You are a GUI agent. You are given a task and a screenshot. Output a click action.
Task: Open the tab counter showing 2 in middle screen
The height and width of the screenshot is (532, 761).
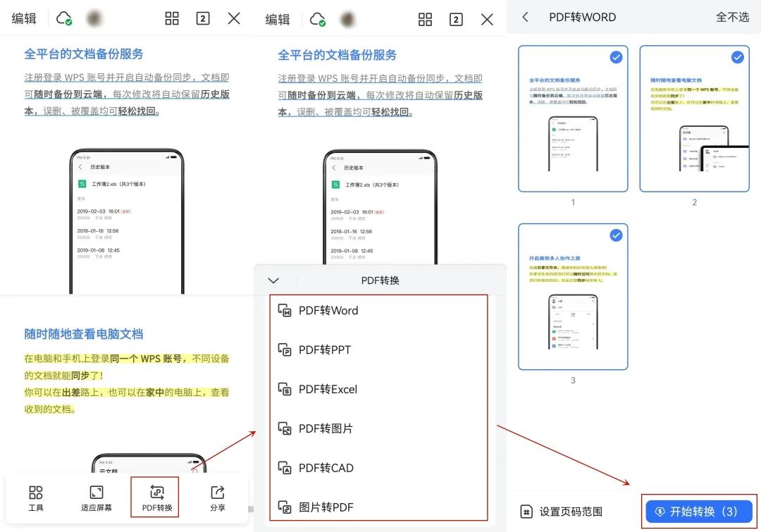coord(456,20)
